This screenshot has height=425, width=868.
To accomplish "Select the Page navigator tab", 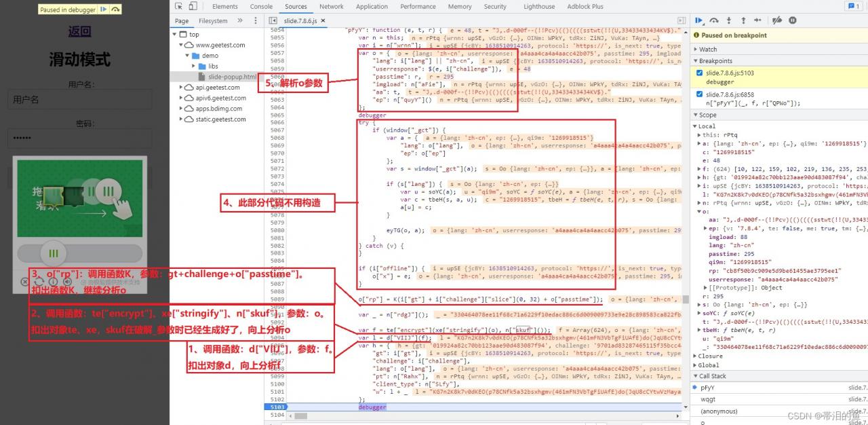I will click(x=182, y=21).
